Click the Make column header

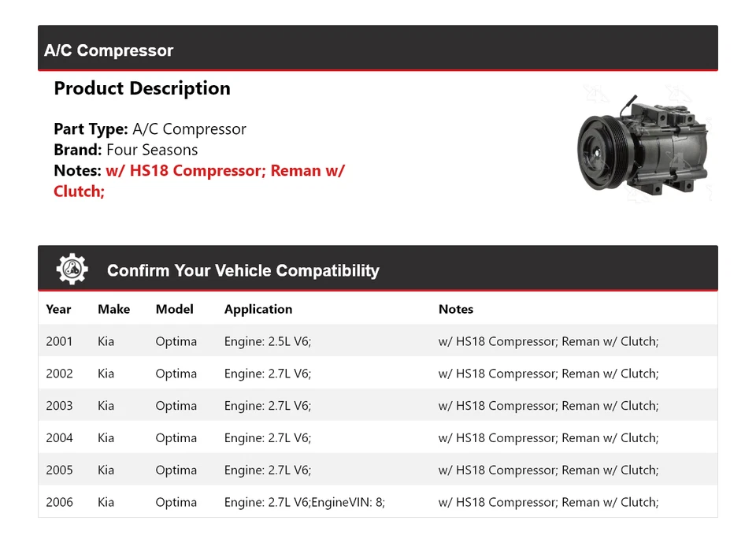click(113, 309)
